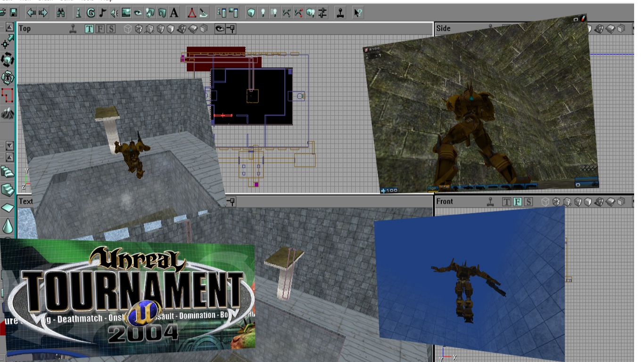Open Build Options sliders icon
The height and width of the screenshot is (362, 644).
[x=322, y=13]
